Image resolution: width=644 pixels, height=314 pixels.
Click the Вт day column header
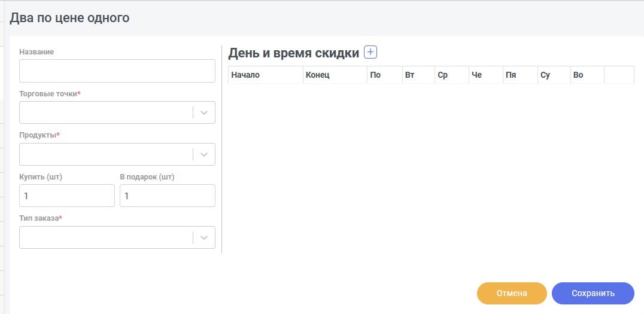pyautogui.click(x=418, y=75)
